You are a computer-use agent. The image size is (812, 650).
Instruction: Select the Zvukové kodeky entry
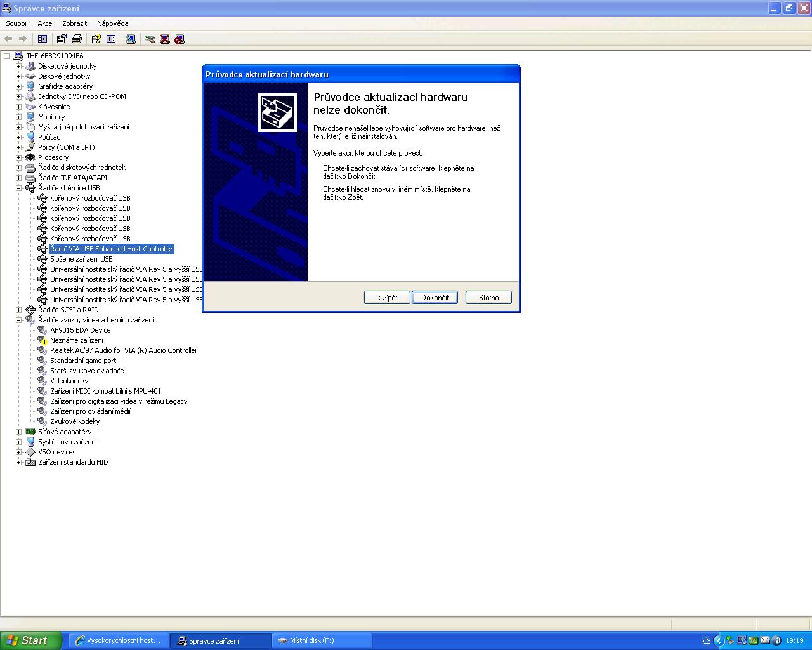pos(75,421)
